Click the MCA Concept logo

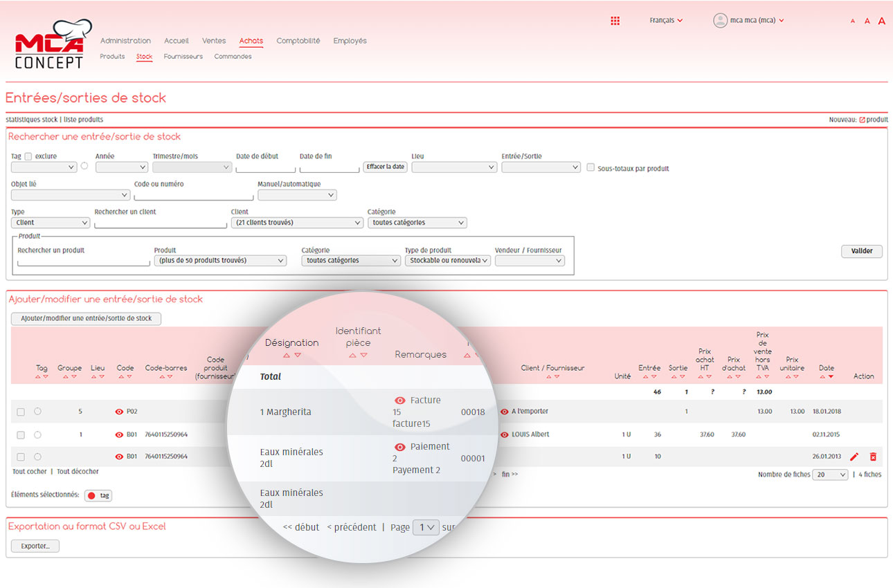tap(50, 46)
